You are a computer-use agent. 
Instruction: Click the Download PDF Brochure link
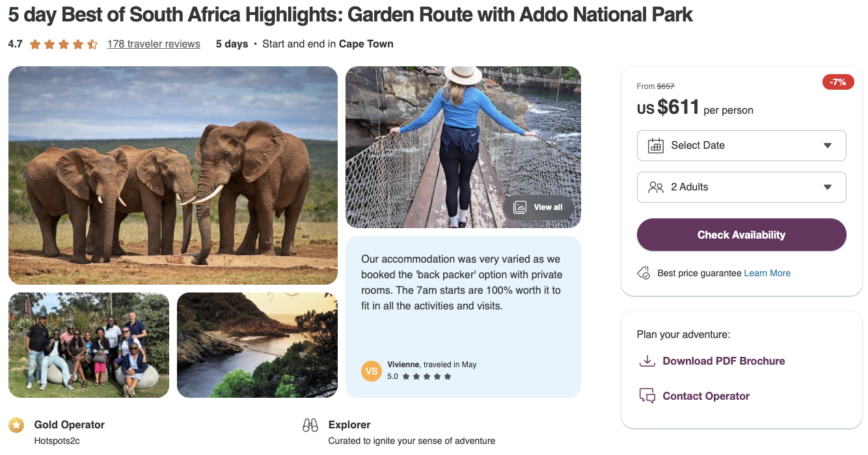[724, 361]
